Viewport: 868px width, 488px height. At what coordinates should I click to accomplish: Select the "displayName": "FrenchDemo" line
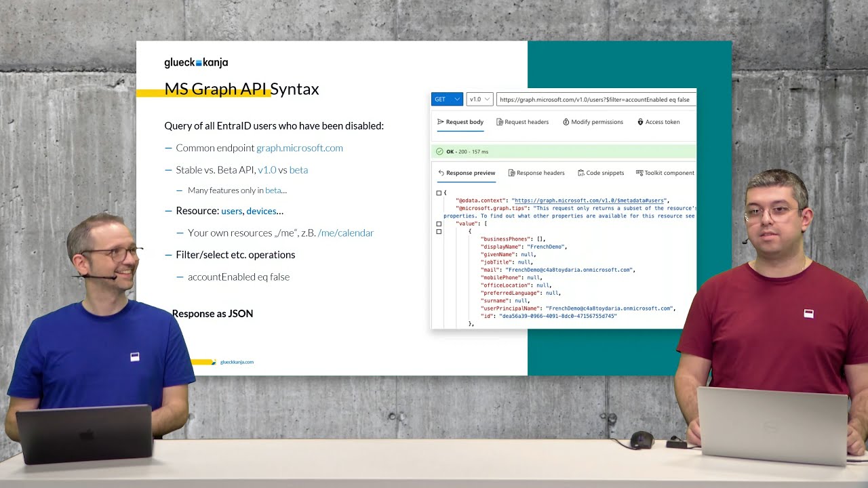point(524,247)
